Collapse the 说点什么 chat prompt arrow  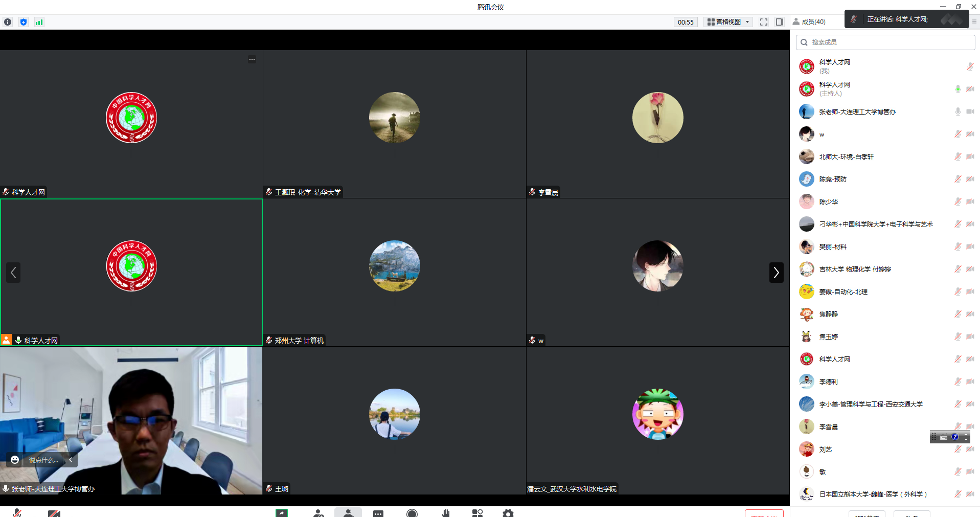click(71, 460)
